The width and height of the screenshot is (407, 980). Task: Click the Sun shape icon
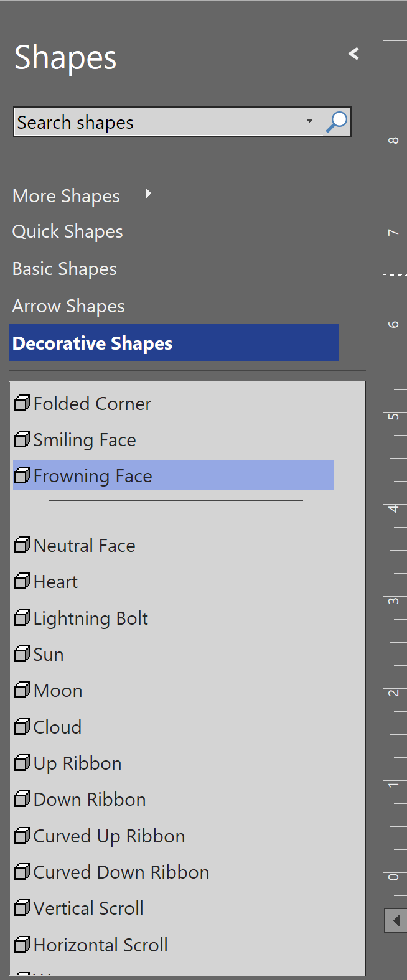(22, 654)
